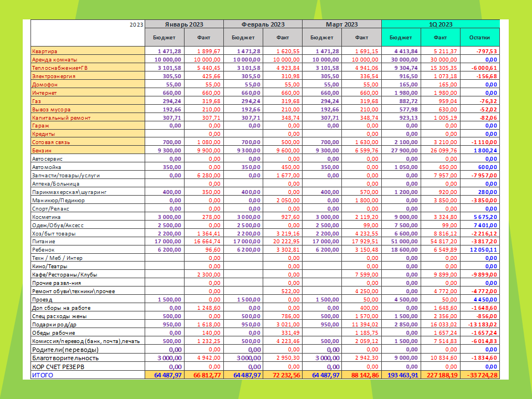Click the total remainder value -33 724,28
The width and height of the screenshot is (532, 399).
[480, 375]
